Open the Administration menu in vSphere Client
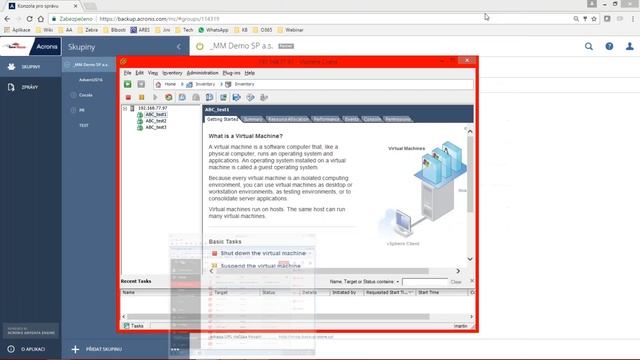The height and width of the screenshot is (360, 640). [202, 73]
